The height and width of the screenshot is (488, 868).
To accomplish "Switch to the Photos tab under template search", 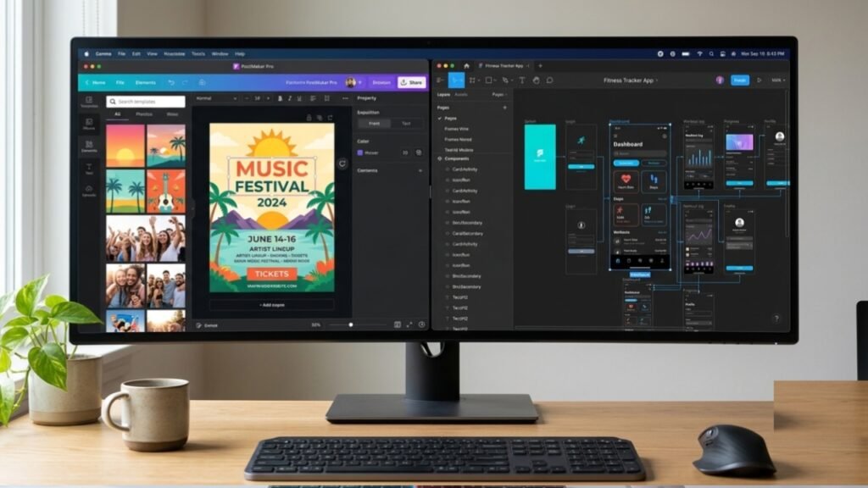I will click(x=144, y=114).
